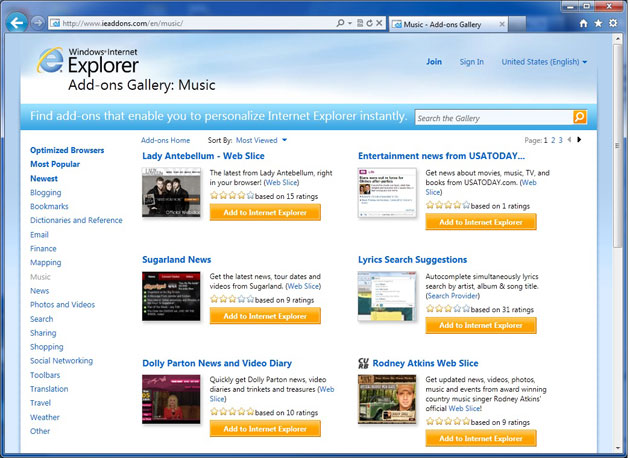The width and height of the screenshot is (630, 458).
Task: Open the Home icon in browser toolbar
Action: coord(583,22)
